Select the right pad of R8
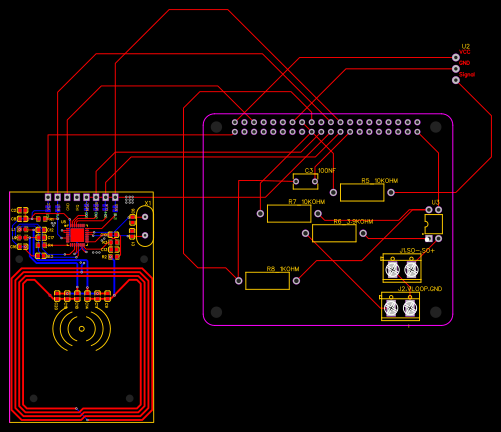This screenshot has height=432, width=501. coord(296,281)
